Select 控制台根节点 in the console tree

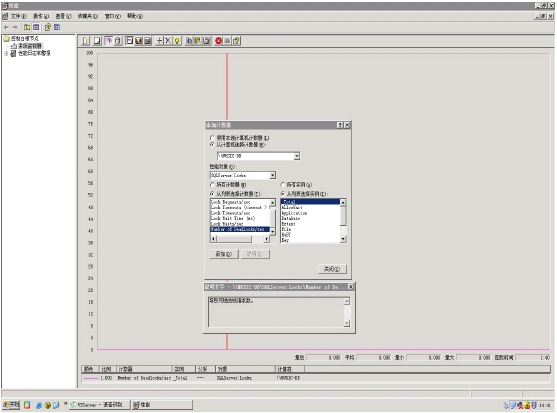[x=25, y=38]
